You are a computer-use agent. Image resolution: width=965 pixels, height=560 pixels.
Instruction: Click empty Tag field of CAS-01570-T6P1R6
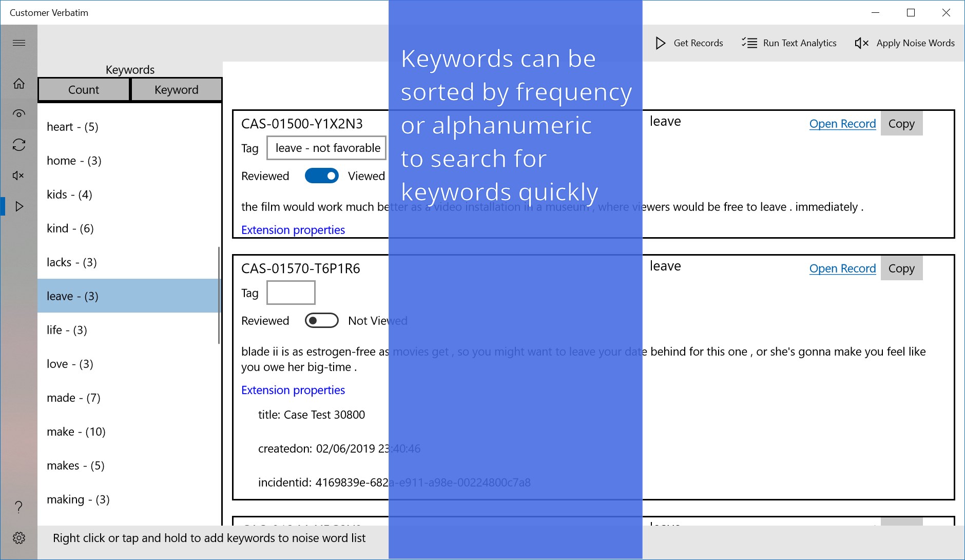pos(291,293)
